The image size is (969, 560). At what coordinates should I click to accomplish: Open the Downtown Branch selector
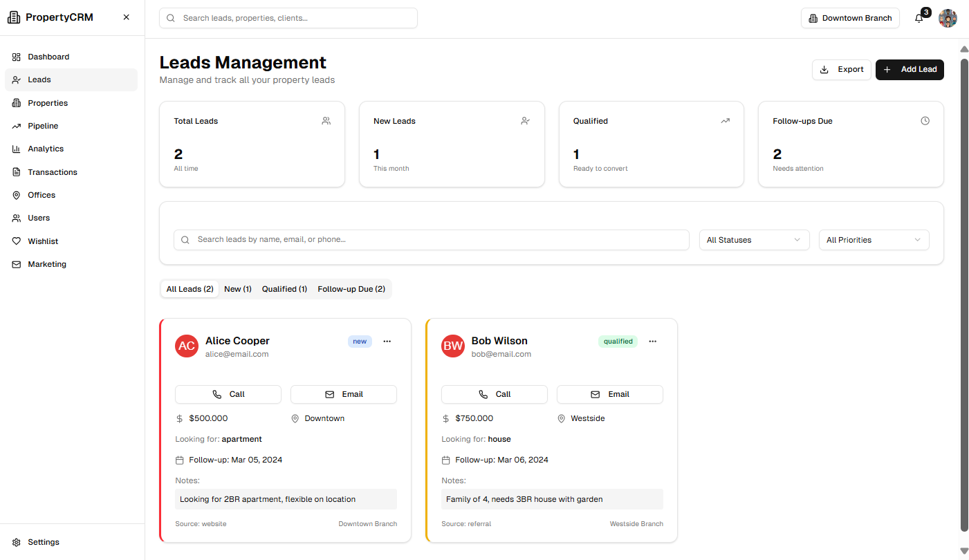[x=850, y=18]
